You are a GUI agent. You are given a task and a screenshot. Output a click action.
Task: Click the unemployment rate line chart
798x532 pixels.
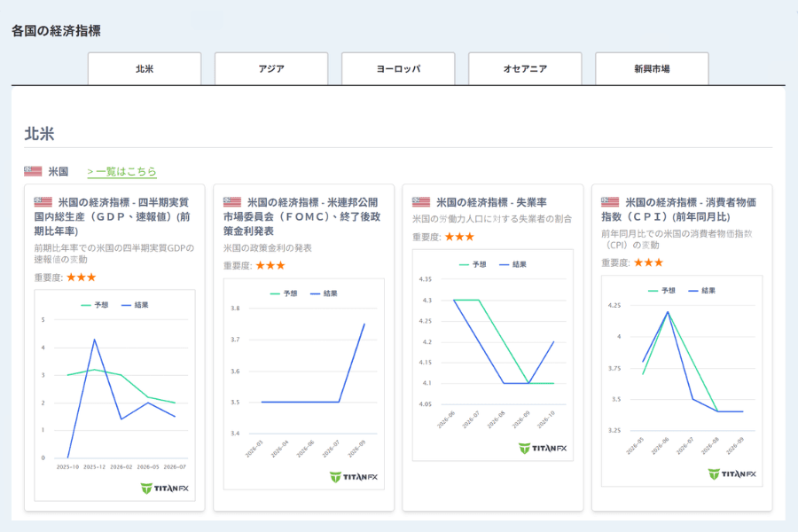pyautogui.click(x=493, y=355)
